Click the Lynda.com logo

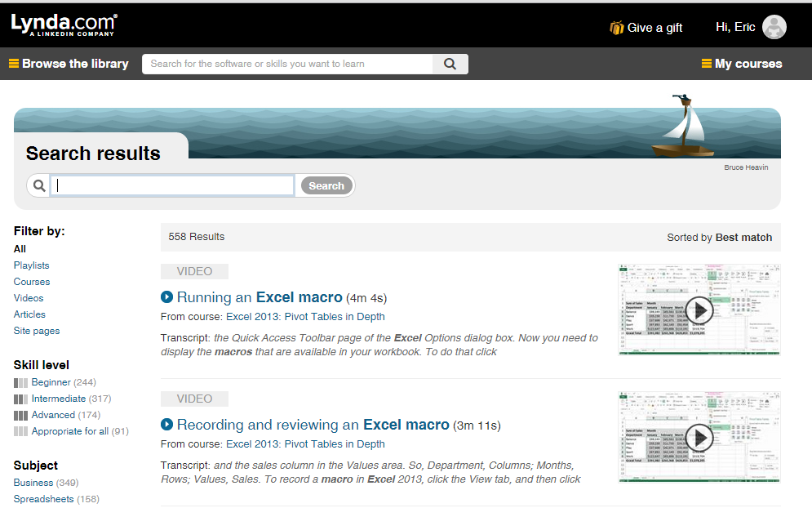(x=64, y=25)
